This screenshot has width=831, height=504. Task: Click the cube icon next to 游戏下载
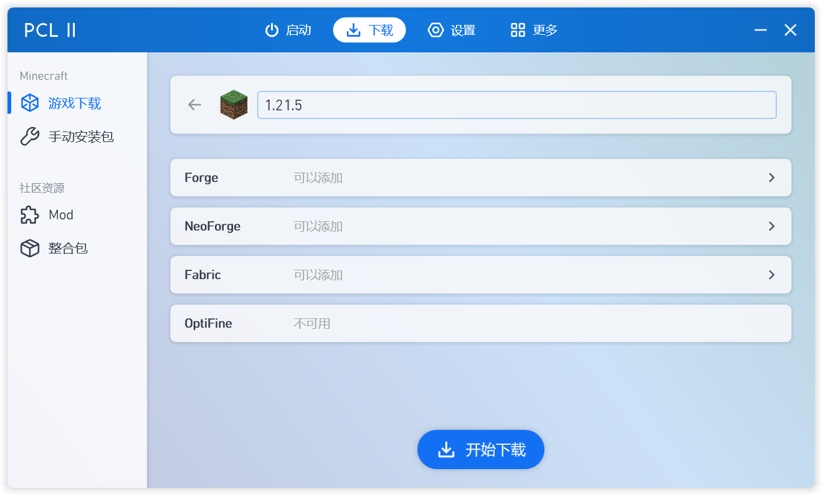pos(30,103)
